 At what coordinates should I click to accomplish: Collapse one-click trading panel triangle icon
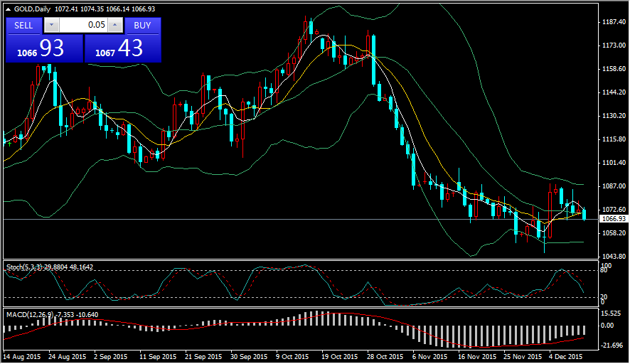point(8,9)
